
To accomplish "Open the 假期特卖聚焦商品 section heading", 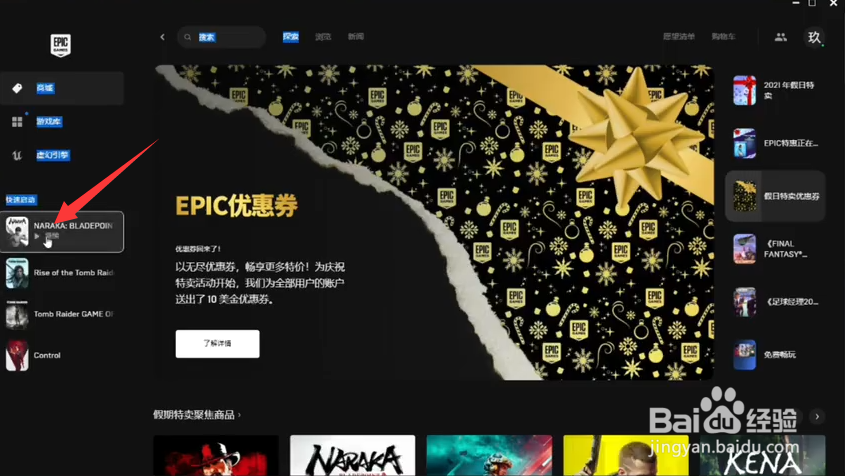I will pos(193,415).
